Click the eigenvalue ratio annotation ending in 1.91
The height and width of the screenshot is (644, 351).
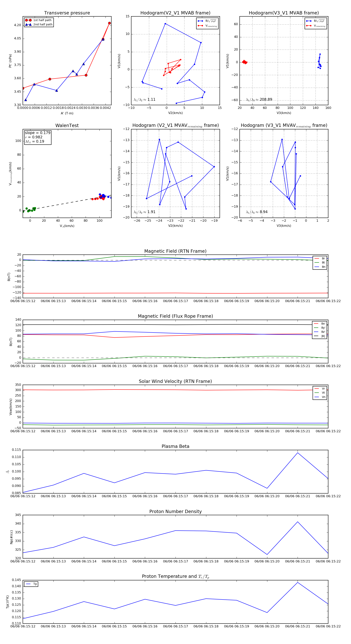144,212
